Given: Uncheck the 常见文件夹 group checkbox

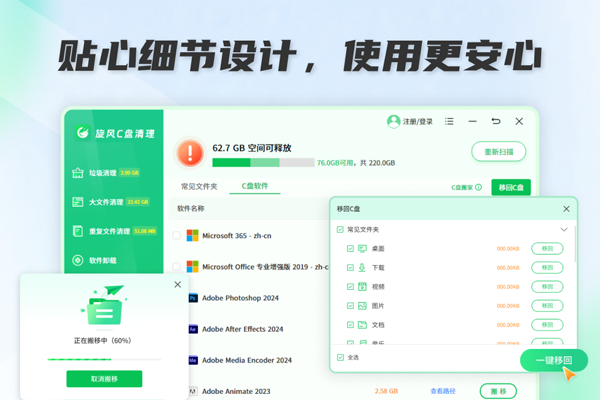Looking at the screenshot, I should tap(340, 229).
